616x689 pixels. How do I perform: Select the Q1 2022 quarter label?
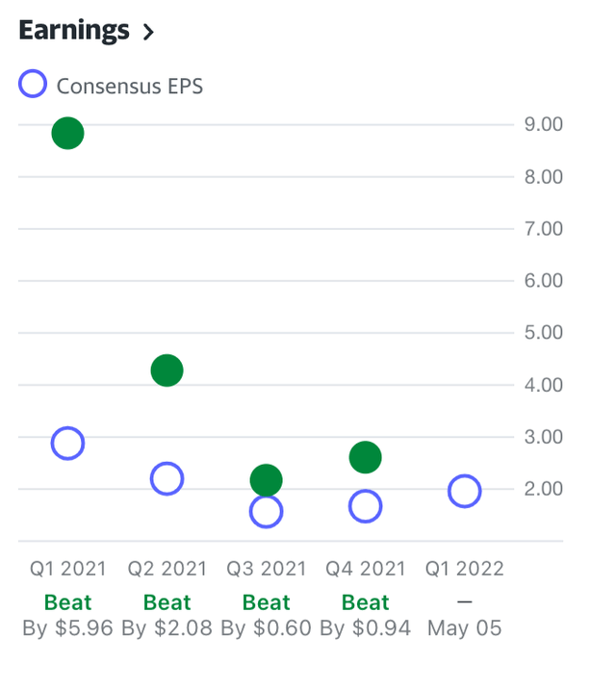coord(464,569)
